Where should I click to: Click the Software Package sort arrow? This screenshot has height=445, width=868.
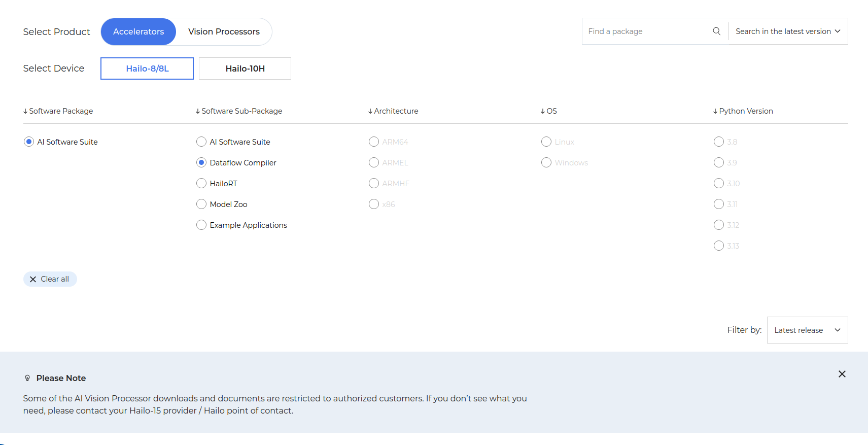(25, 111)
